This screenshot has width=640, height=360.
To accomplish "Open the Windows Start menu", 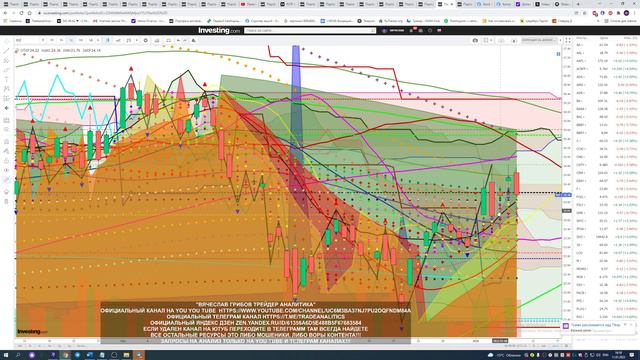I will pyautogui.click(x=6, y=355).
